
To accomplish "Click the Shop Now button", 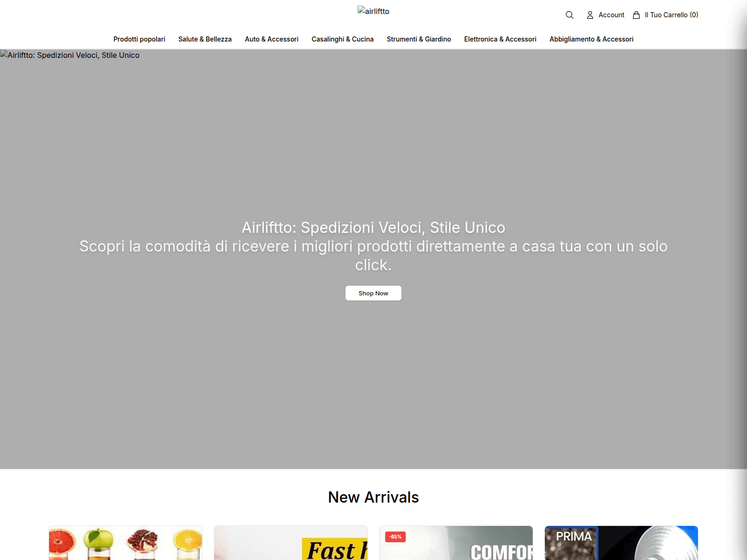I will (x=373, y=293).
